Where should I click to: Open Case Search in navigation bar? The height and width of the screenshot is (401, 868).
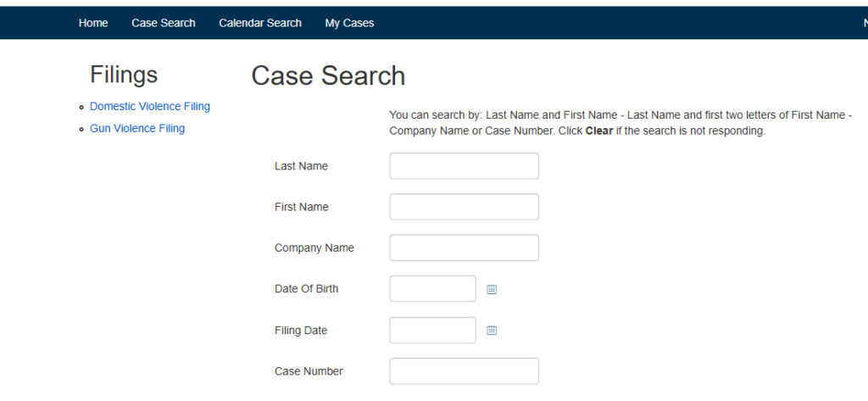pyautogui.click(x=164, y=23)
